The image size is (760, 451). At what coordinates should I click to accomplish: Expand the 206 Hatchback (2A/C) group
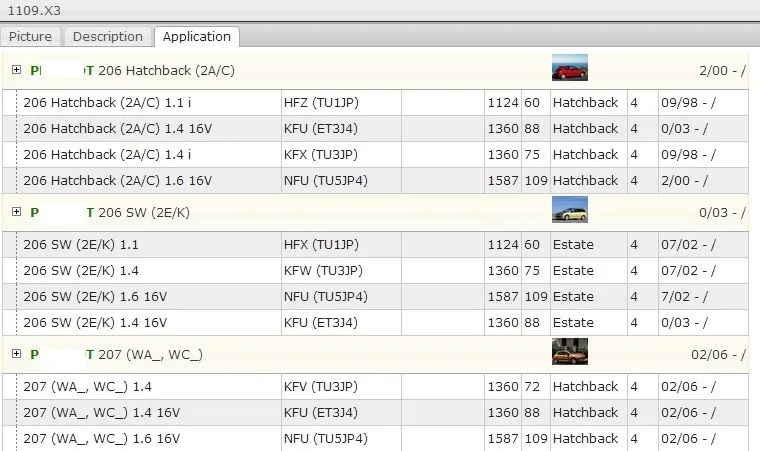tap(16, 70)
